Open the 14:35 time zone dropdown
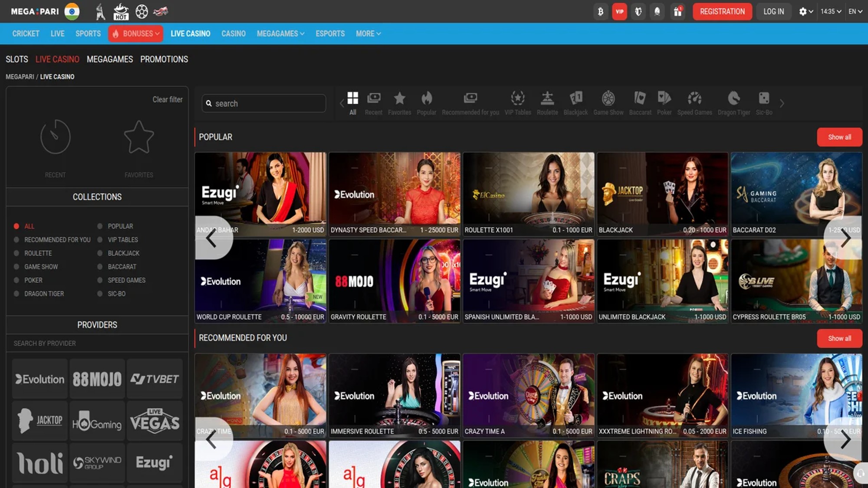Viewport: 868px width, 488px height. (x=831, y=12)
